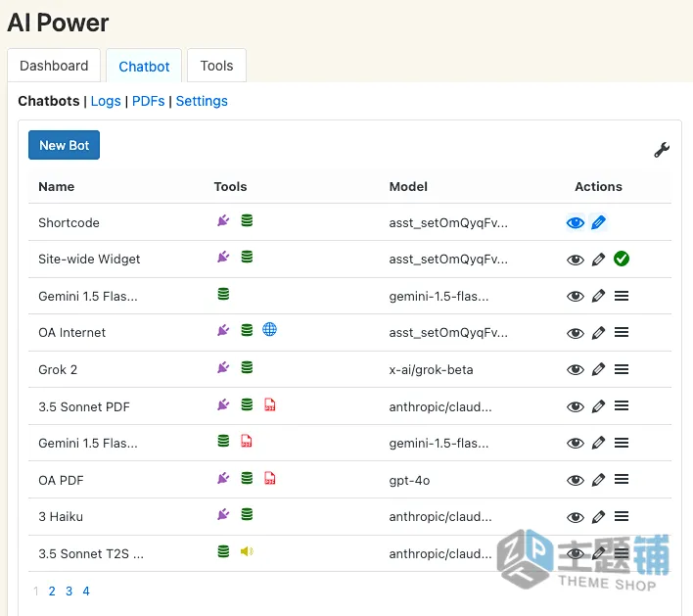The image size is (693, 616).
Task: Click the database icon in 3 Haiku row
Action: pos(247,514)
